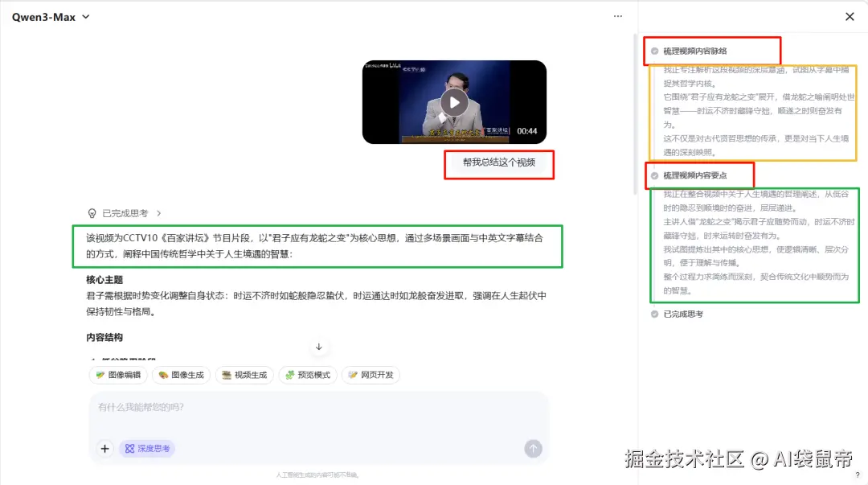This screenshot has width=868, height=485.
Task: Toggle the 深度思考 deep thinking mode
Action: click(x=147, y=449)
